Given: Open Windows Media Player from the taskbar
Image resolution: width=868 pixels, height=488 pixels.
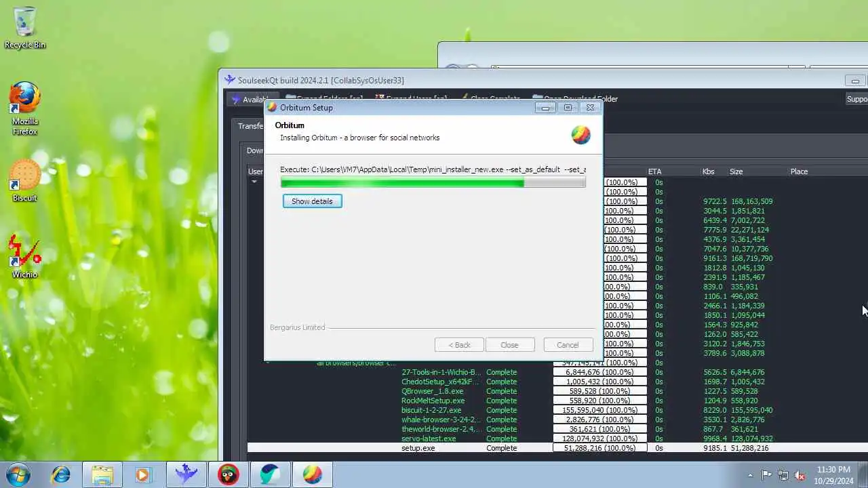Looking at the screenshot, I should coord(144,474).
